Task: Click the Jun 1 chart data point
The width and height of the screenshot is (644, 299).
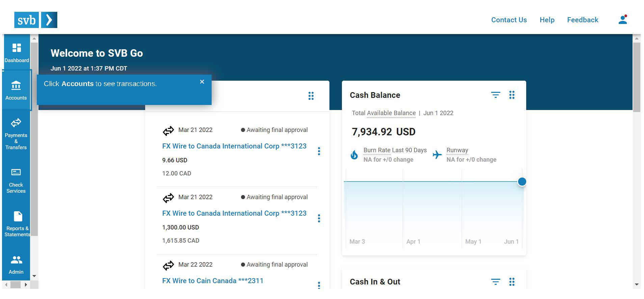Action: [x=522, y=182]
